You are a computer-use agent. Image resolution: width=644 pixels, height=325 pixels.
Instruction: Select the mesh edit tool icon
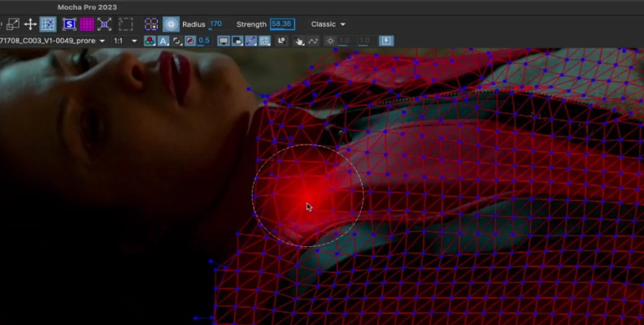pyautogui.click(x=48, y=24)
